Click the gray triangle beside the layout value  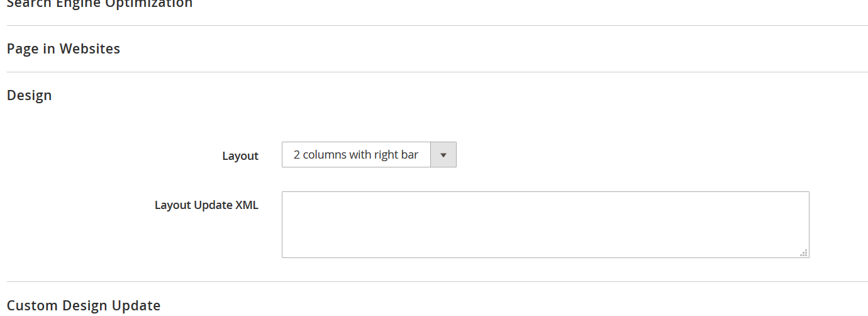click(x=443, y=155)
